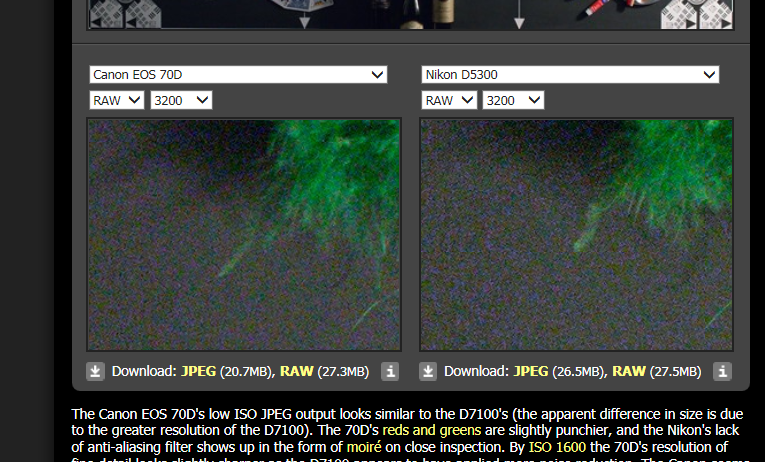This screenshot has width=765, height=462.
Task: Click the studio scene overview image at top
Action: tap(410, 15)
